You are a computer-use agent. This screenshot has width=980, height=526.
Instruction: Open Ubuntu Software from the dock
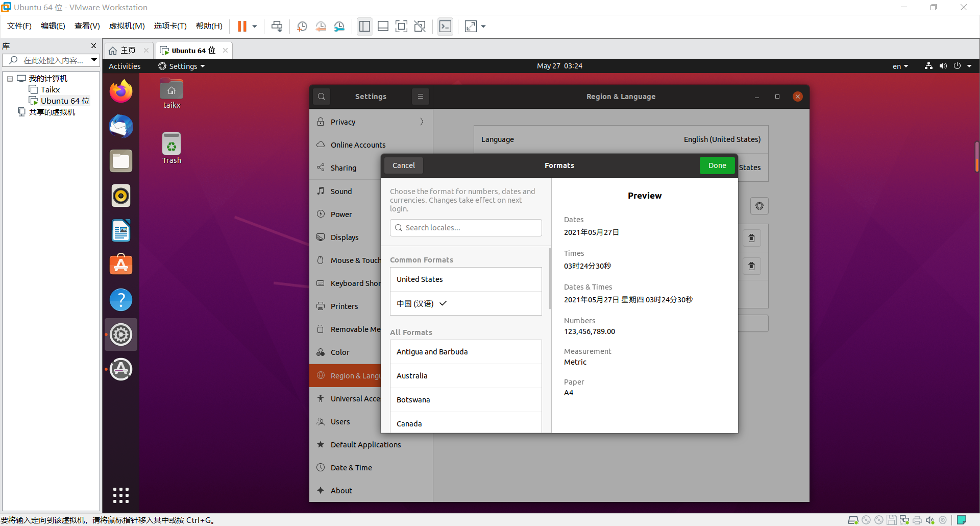pos(120,265)
